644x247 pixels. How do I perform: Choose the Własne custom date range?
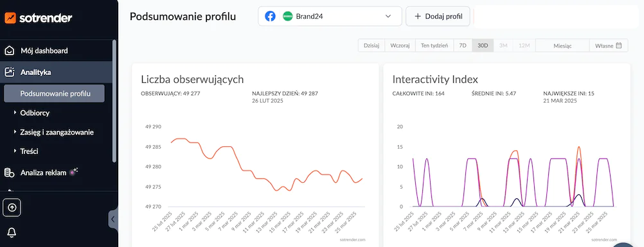point(609,46)
